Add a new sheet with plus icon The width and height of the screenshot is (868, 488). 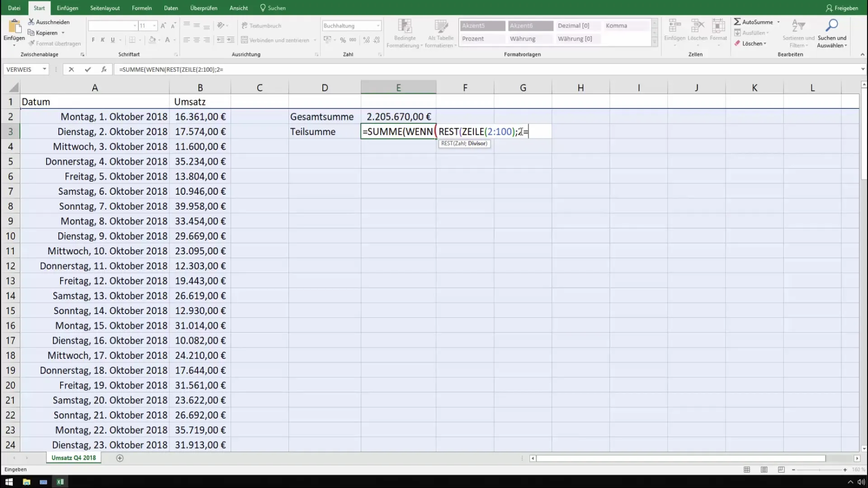pyautogui.click(x=120, y=458)
